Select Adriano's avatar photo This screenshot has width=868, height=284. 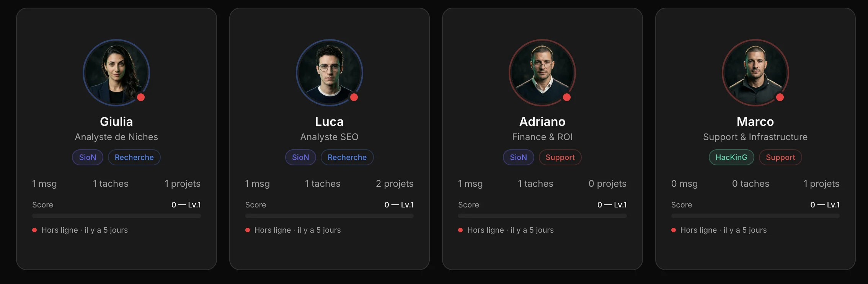point(542,72)
